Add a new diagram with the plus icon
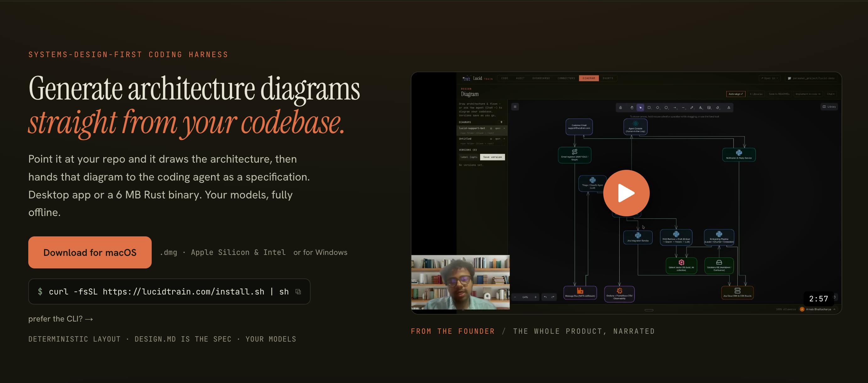The height and width of the screenshot is (383, 868). (502, 122)
